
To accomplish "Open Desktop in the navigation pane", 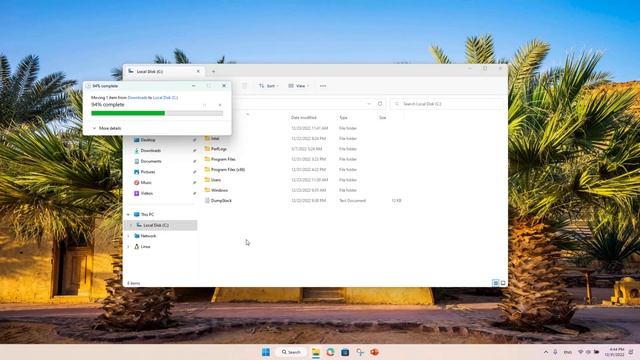I will point(148,140).
